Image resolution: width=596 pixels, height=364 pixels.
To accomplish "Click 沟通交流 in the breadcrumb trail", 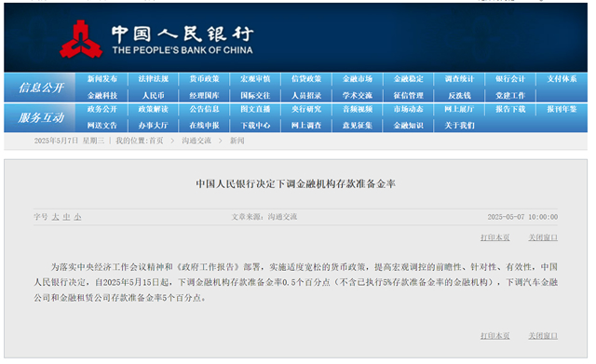I will tap(196, 141).
